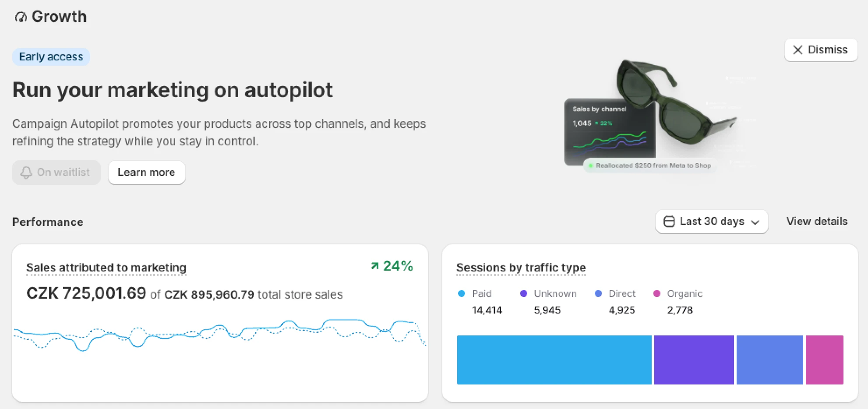Click Sales attributed to marketing title
The width and height of the screenshot is (868, 409).
click(106, 268)
